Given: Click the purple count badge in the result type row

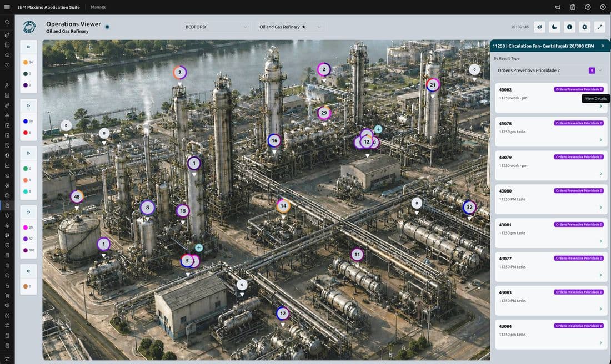Looking at the screenshot, I should point(592,70).
